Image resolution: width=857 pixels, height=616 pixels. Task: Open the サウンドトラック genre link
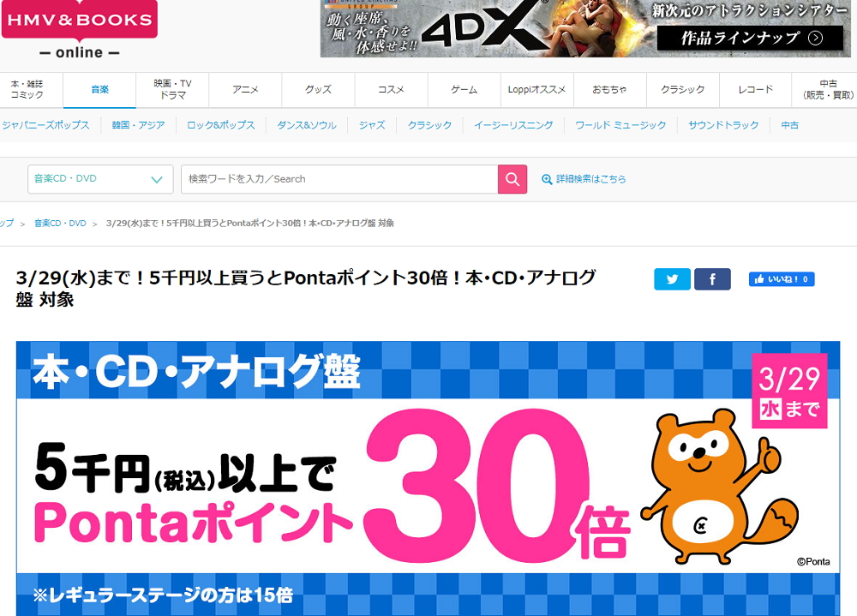(x=723, y=125)
